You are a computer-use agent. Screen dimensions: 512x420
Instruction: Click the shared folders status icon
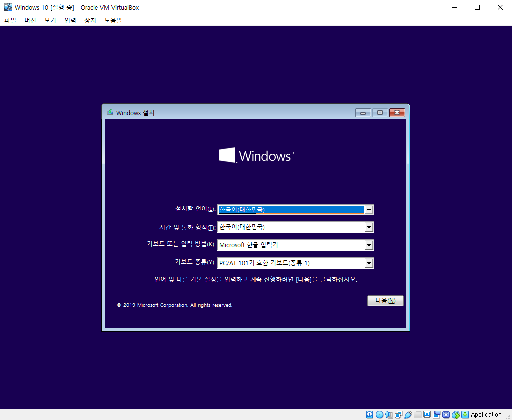417,415
